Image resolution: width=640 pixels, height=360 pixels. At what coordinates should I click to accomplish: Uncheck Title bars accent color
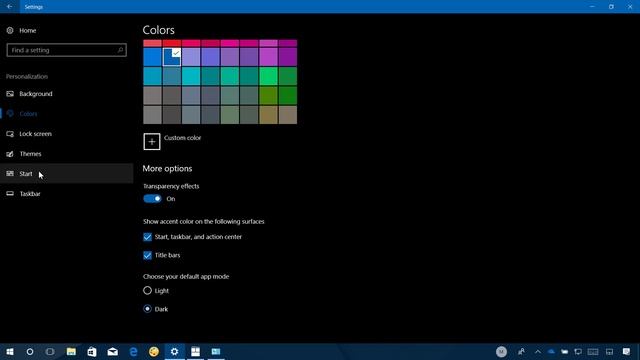[147, 256]
